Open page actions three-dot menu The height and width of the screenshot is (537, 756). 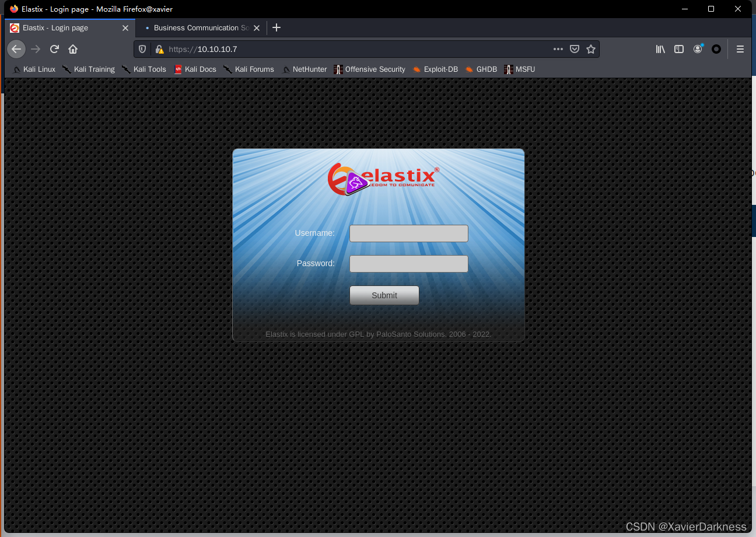558,49
